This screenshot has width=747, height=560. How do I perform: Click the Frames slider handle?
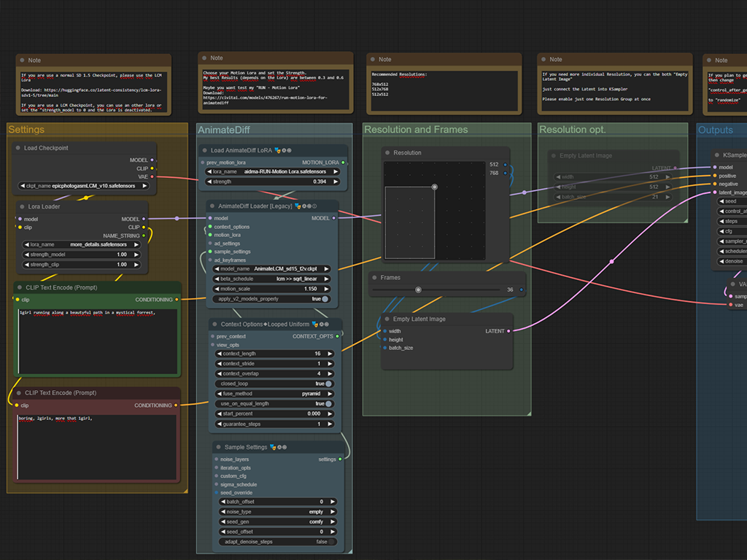(x=418, y=289)
